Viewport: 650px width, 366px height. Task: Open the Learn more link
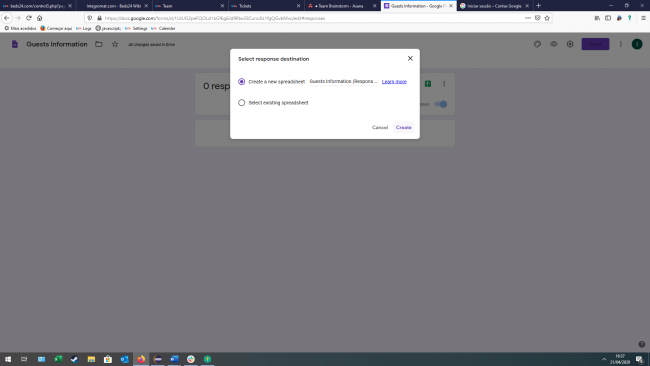(394, 82)
